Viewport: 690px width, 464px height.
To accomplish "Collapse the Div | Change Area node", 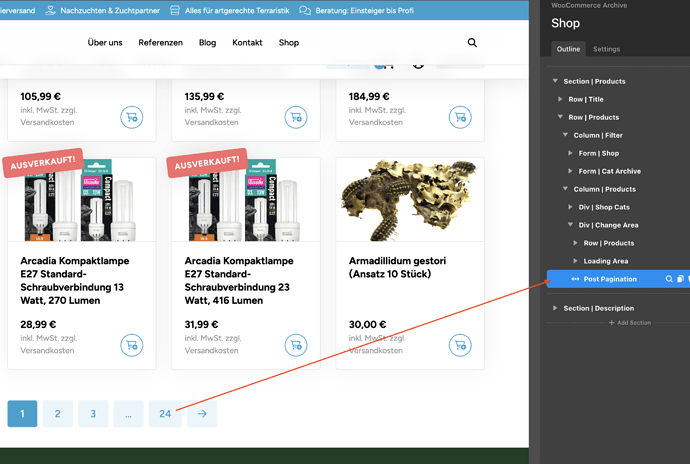I will pos(570,225).
